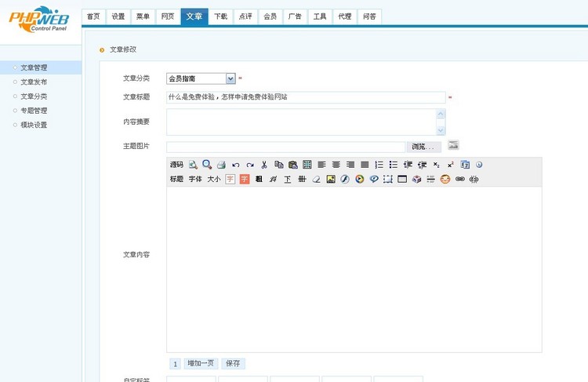The height and width of the screenshot is (382, 588).
Task: Insert an image into the article
Action: (331, 179)
